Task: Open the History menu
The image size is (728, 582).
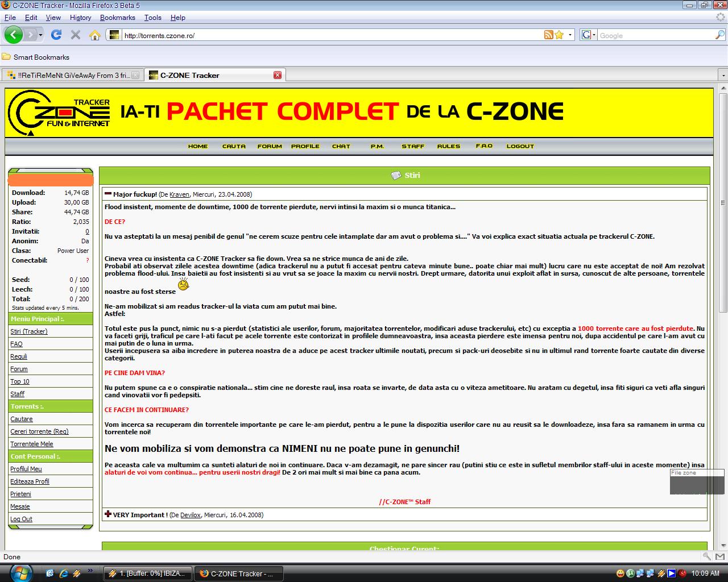Action: pos(80,18)
